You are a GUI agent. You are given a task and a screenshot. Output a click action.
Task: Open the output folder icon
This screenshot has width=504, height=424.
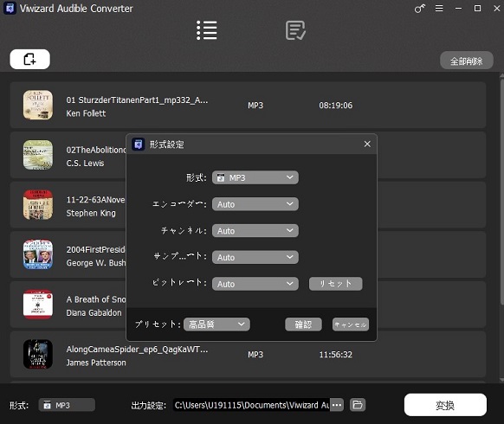tap(358, 405)
